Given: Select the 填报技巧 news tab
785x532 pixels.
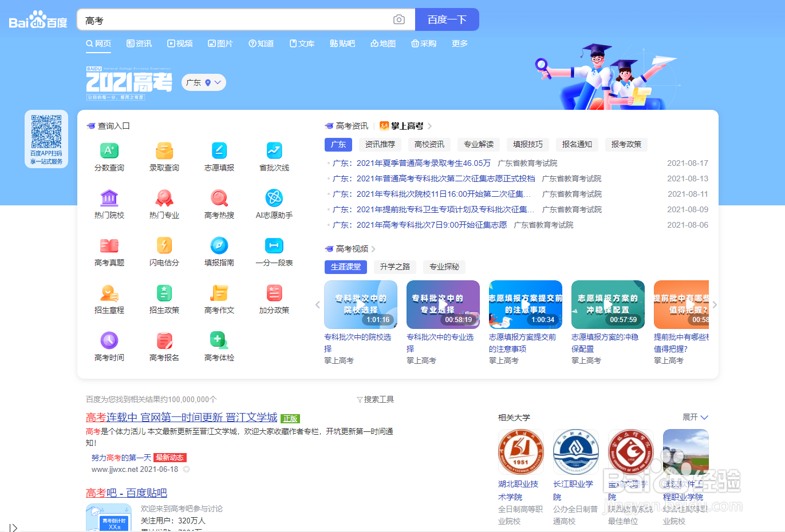Looking at the screenshot, I should (x=528, y=144).
